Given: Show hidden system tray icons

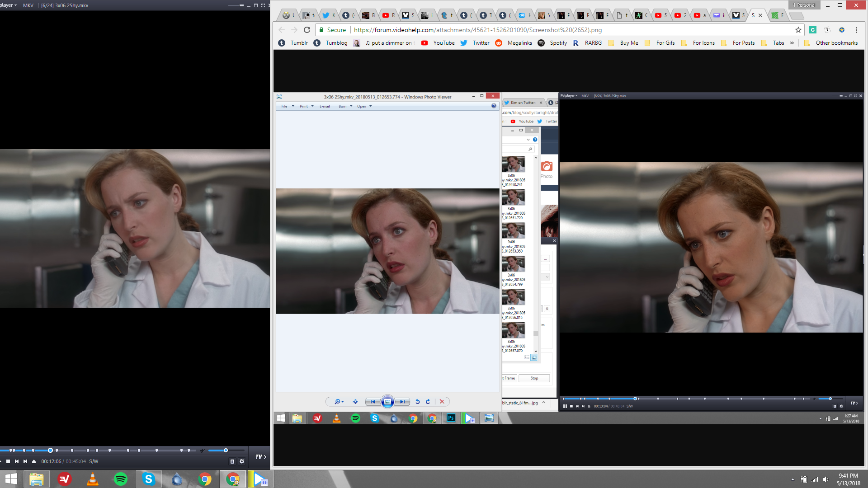Looking at the screenshot, I should [793, 479].
